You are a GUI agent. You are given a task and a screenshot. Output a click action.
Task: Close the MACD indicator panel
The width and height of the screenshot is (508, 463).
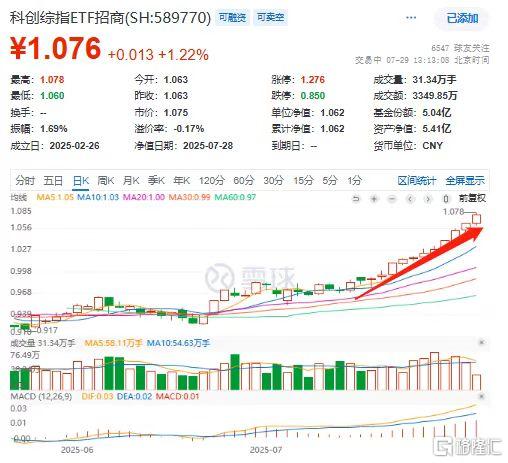(481, 396)
